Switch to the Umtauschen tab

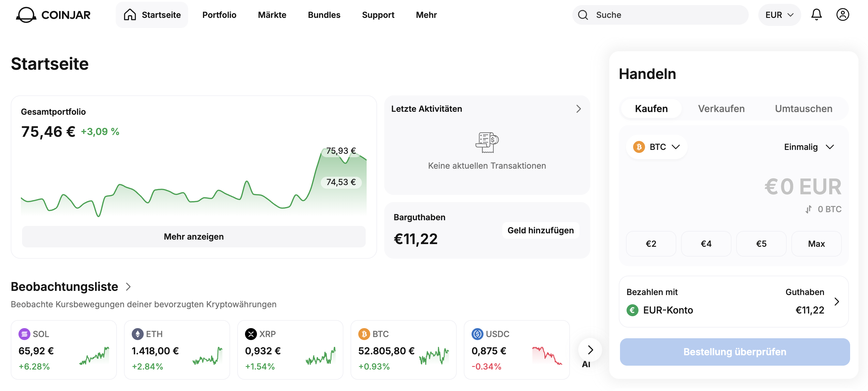point(803,109)
